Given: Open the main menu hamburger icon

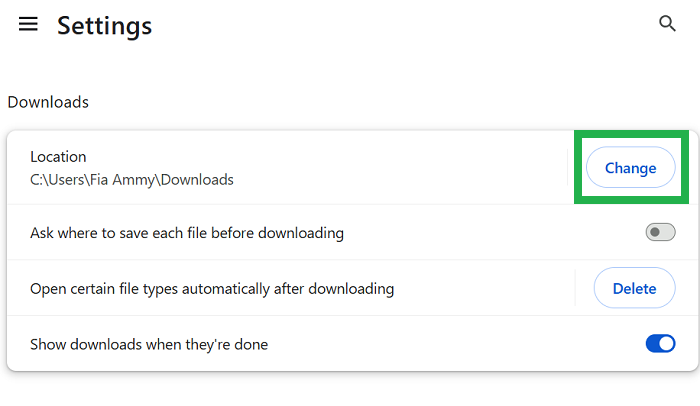Looking at the screenshot, I should pos(28,24).
